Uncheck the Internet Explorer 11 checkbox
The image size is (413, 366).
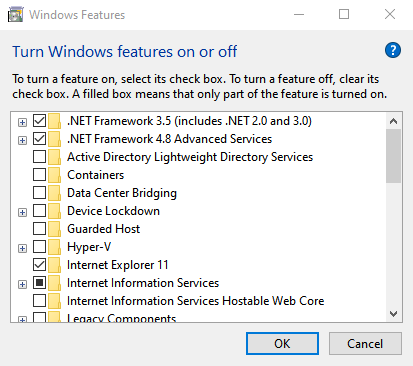[x=39, y=265]
